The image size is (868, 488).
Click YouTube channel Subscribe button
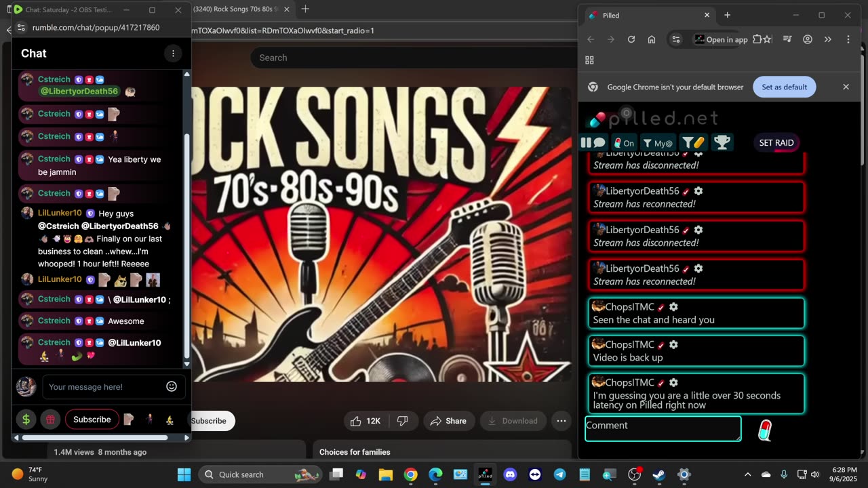(212, 421)
